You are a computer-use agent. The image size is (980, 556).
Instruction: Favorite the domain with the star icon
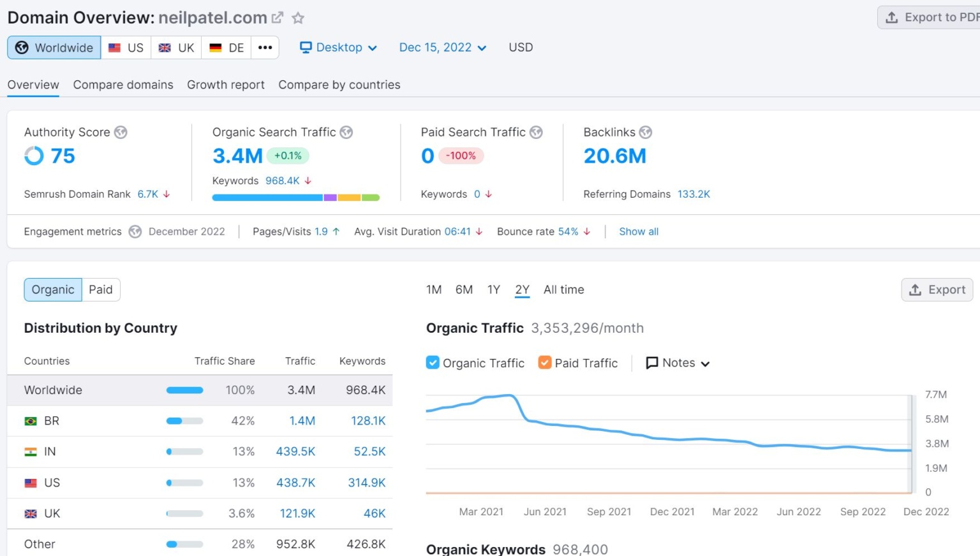[297, 17]
